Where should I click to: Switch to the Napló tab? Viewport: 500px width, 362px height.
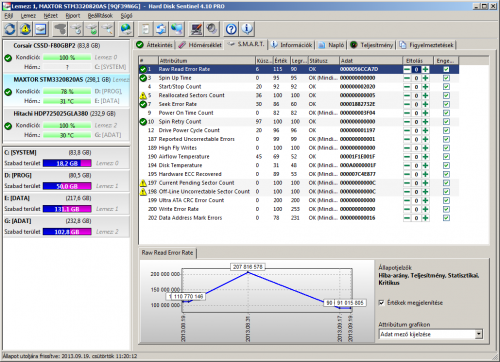point(331,45)
